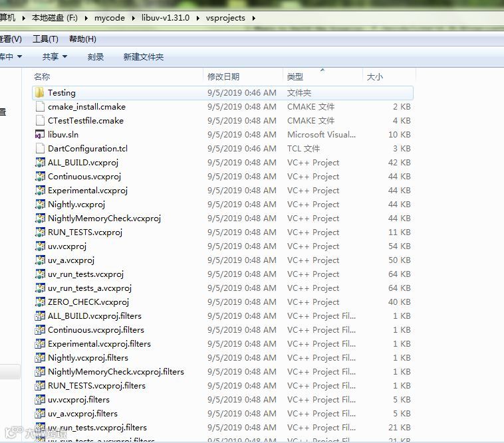Click the Continuous.vcxproj project icon

(x=40, y=177)
